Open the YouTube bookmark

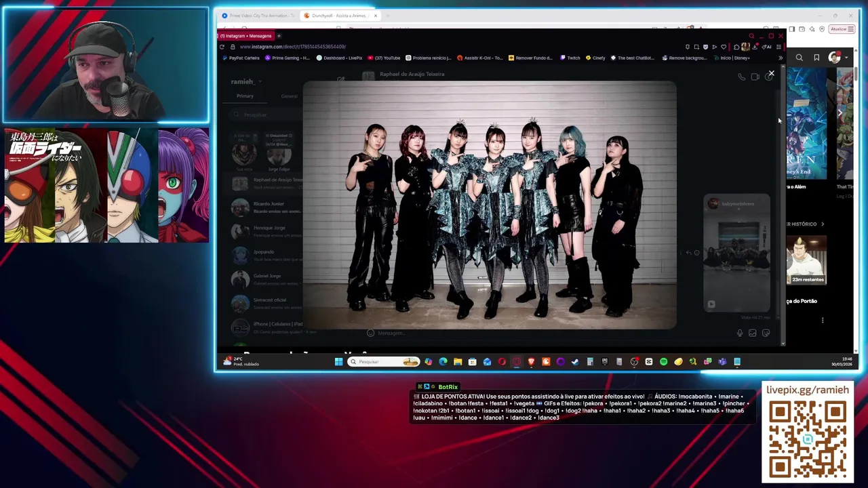pyautogui.click(x=384, y=58)
